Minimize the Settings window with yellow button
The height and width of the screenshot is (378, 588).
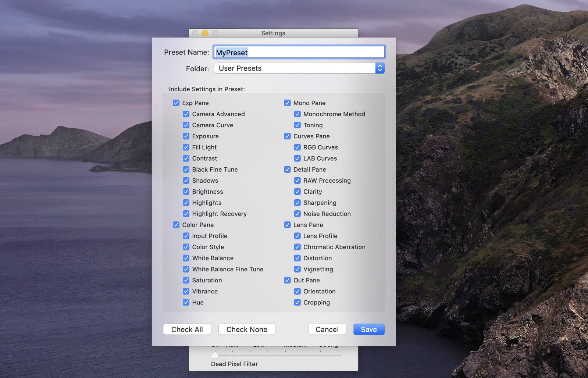205,33
